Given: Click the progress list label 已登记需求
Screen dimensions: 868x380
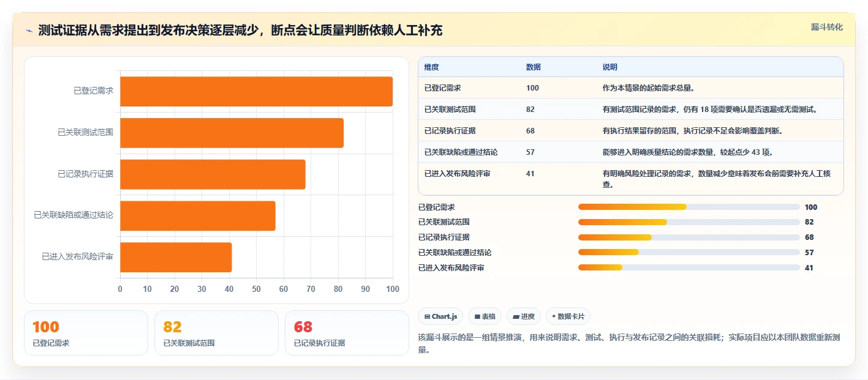Looking at the screenshot, I should click(436, 207).
